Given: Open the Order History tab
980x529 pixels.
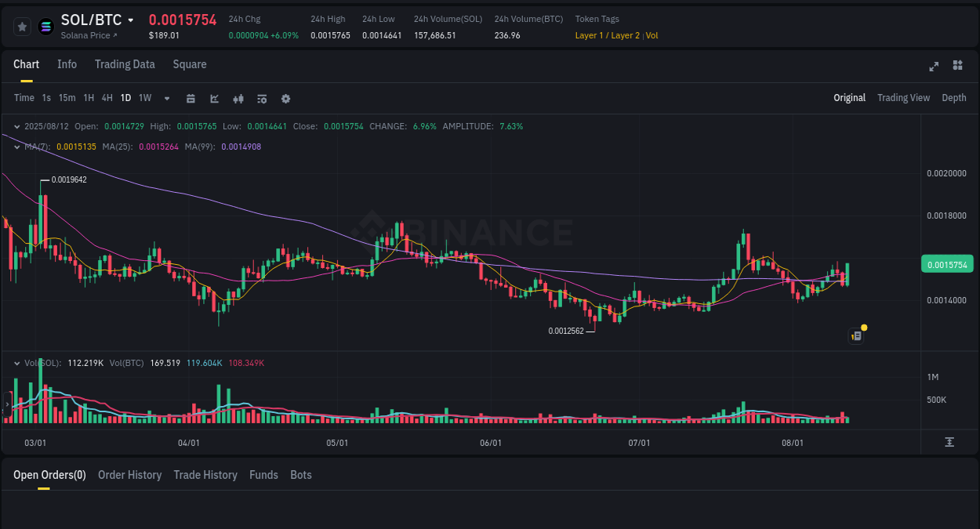Looking at the screenshot, I should pos(129,475).
